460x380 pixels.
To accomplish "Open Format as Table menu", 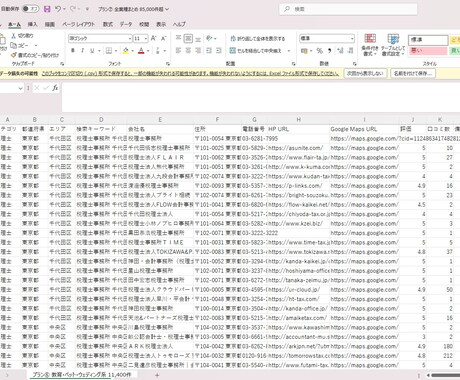I will [x=393, y=45].
